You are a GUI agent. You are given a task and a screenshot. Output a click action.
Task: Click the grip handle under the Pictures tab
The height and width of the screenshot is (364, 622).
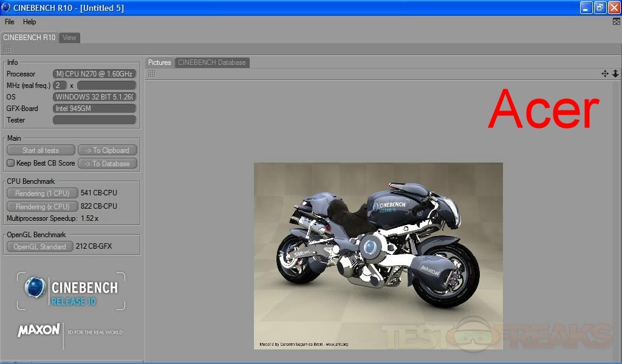pyautogui.click(x=151, y=73)
